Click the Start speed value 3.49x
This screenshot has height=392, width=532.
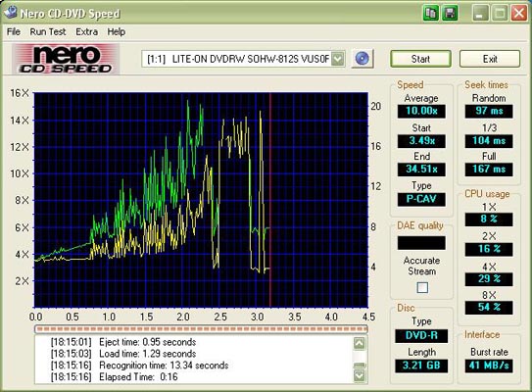tap(421, 140)
